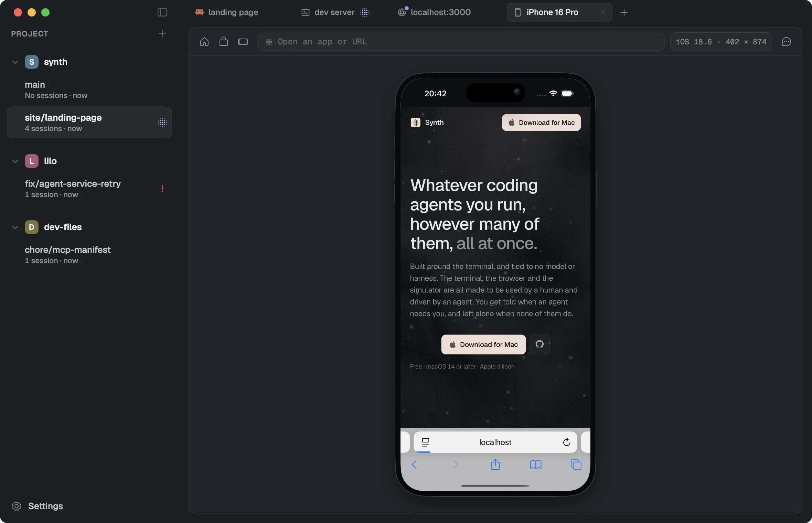Click the simulator lock icon
Screen dimensions: 812x523
click(224, 42)
